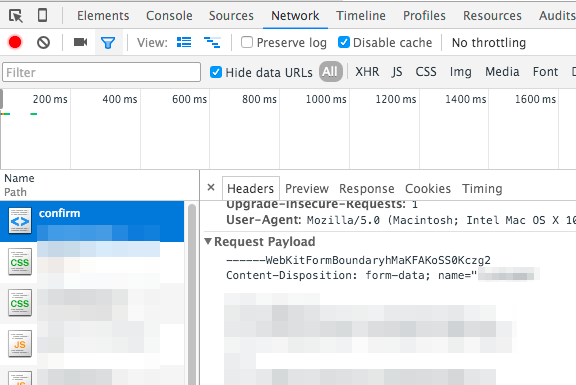Show the Response tab of the request
The height and width of the screenshot is (385, 576).
point(367,188)
